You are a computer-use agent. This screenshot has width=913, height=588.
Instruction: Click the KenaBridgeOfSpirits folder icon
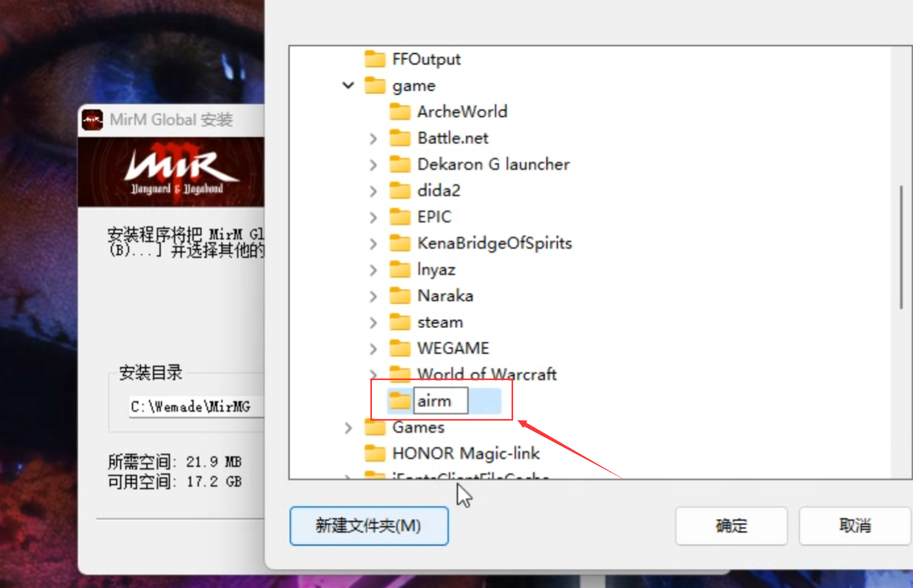pos(400,243)
